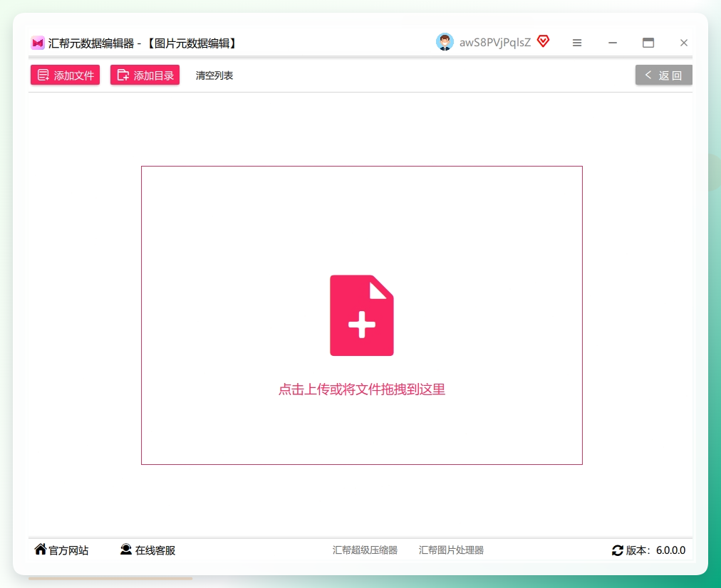
Task: Close the 汇帮元数据编辑器 window
Action: coord(684,43)
